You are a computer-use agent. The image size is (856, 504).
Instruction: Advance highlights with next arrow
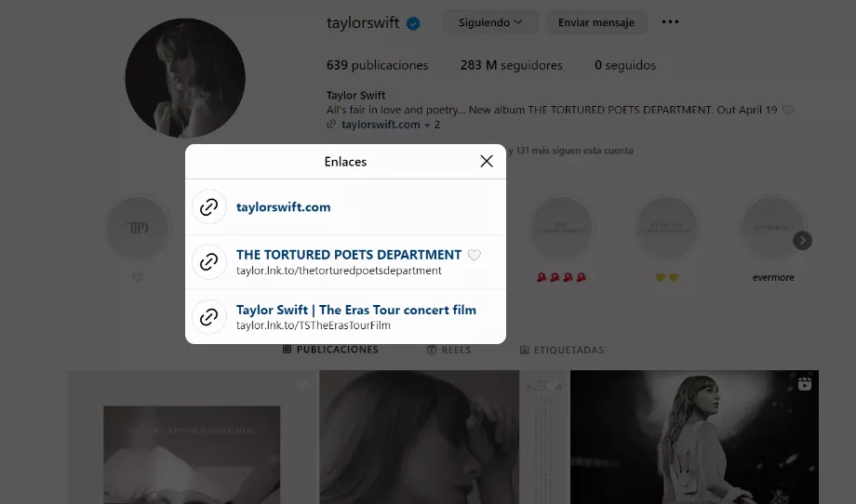(x=802, y=241)
